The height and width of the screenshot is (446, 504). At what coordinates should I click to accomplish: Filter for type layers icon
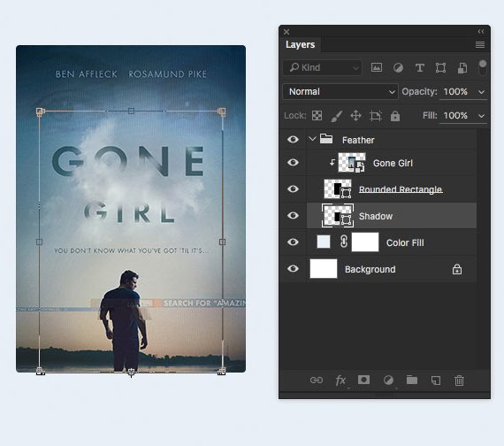pos(419,68)
